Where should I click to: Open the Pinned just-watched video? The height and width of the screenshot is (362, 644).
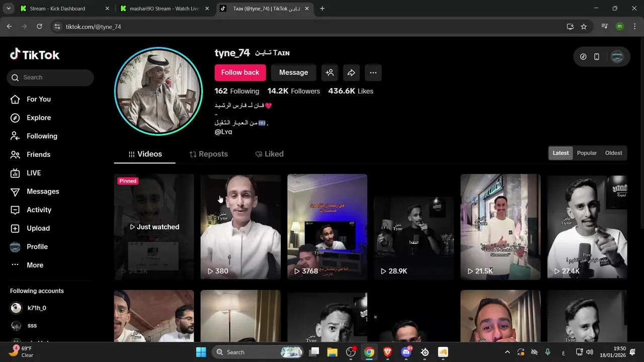154,227
